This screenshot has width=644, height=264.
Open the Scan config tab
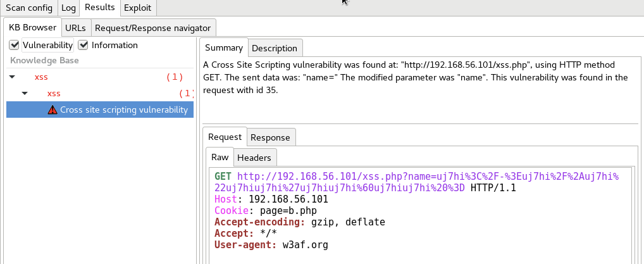(29, 8)
